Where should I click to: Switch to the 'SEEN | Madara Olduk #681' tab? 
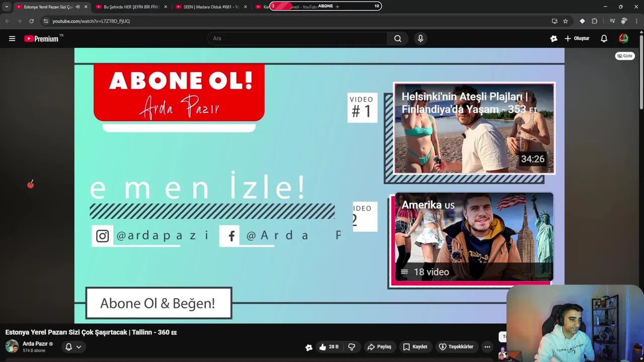[210, 7]
